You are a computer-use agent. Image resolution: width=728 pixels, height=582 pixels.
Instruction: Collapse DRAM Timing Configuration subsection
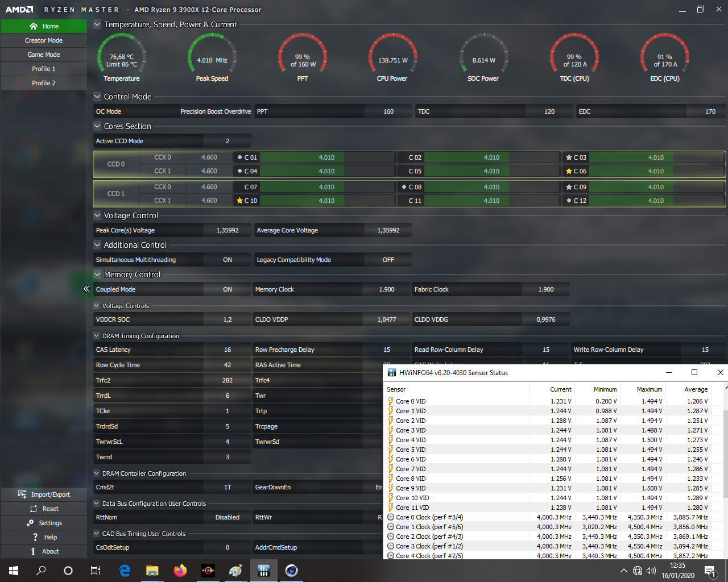point(97,336)
